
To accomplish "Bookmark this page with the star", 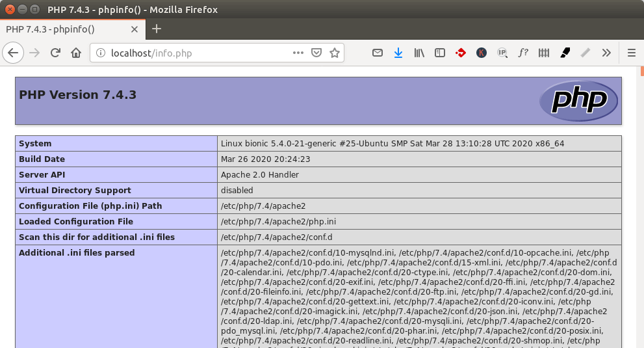I will (x=335, y=53).
